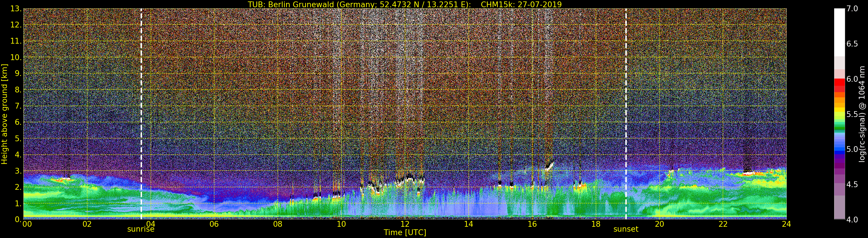Click the '5.' height tick label
The image size is (868, 238).
click(18, 138)
